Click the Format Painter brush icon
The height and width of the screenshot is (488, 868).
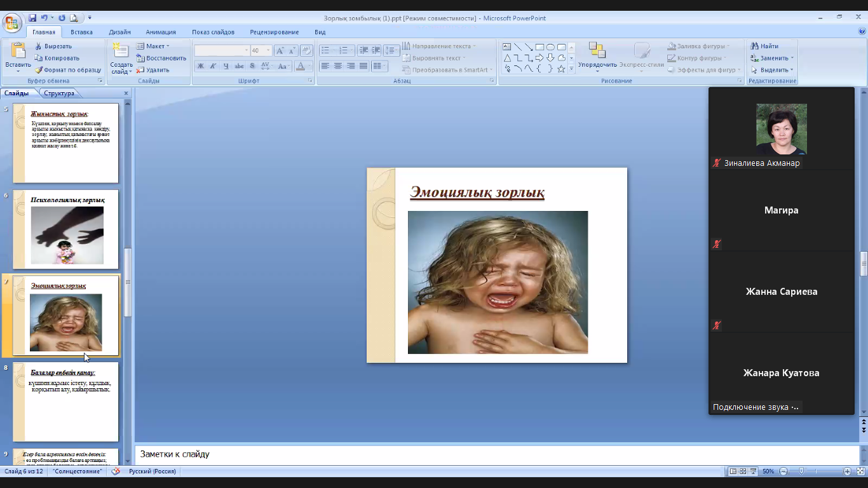point(39,70)
